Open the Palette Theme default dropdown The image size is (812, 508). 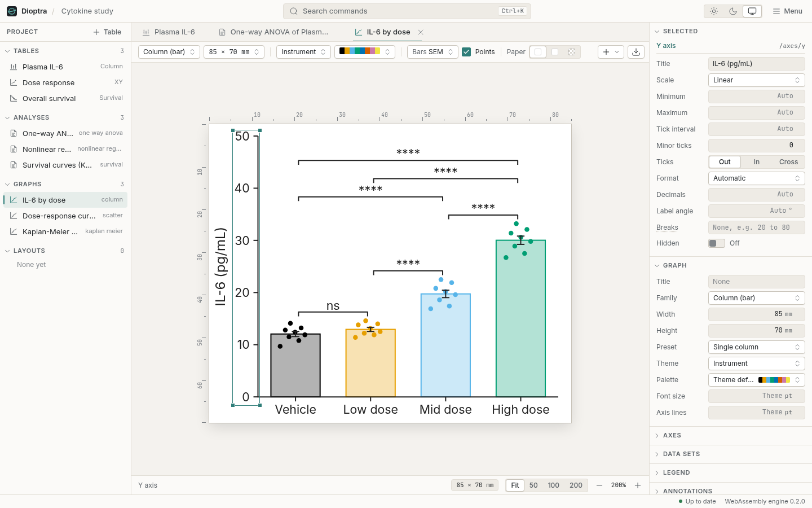coord(756,380)
